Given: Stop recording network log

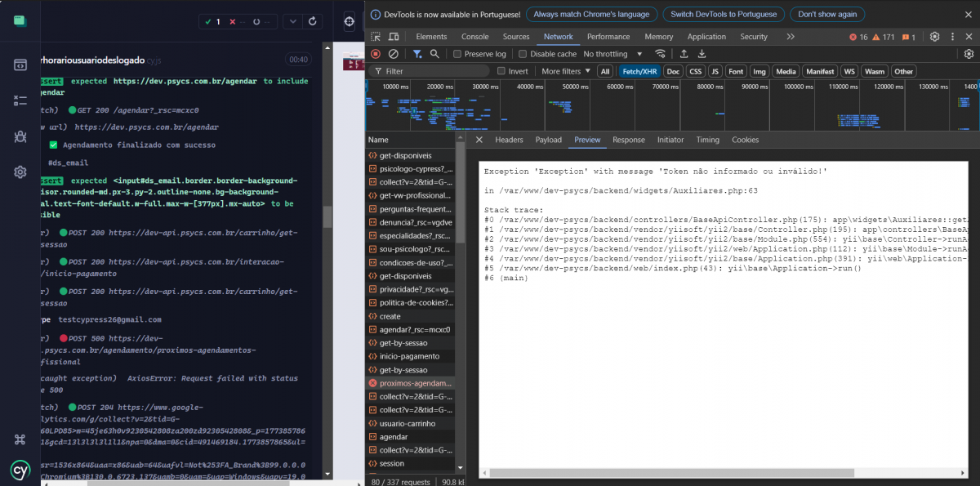Looking at the screenshot, I should (376, 54).
